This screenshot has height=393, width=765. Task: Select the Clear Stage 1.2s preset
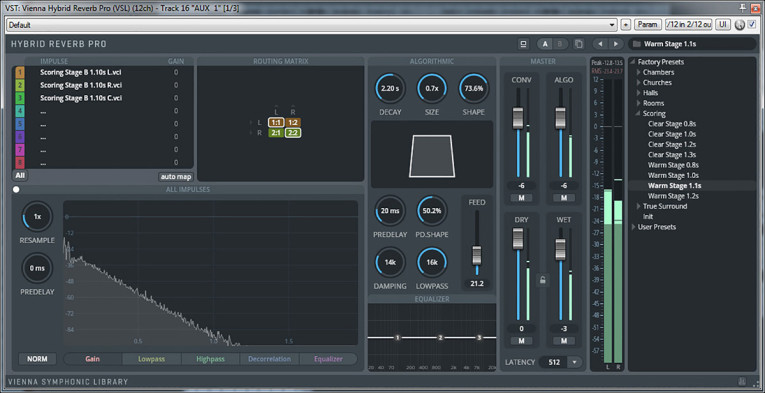point(671,144)
